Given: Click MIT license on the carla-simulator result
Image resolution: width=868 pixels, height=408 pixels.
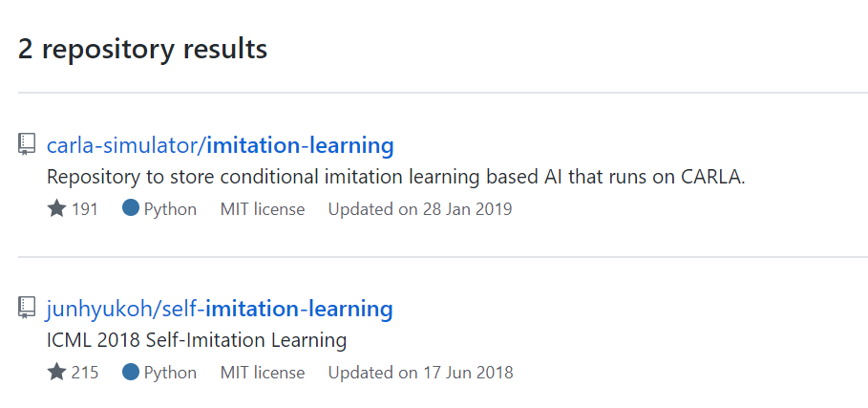Looking at the screenshot, I should (263, 209).
